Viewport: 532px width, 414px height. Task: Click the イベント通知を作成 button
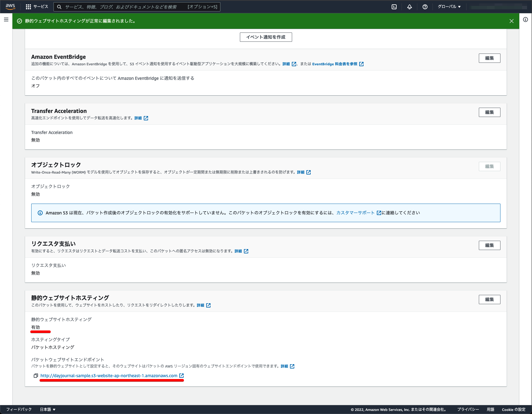(x=266, y=37)
